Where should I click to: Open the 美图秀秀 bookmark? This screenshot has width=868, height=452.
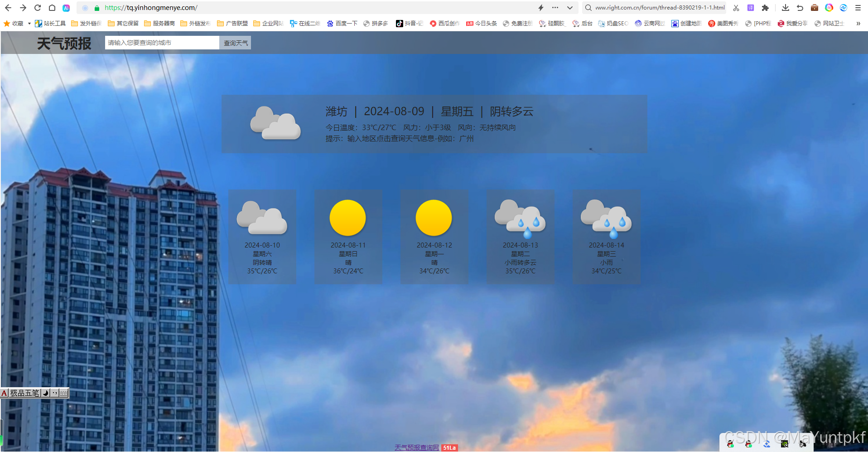tap(723, 24)
